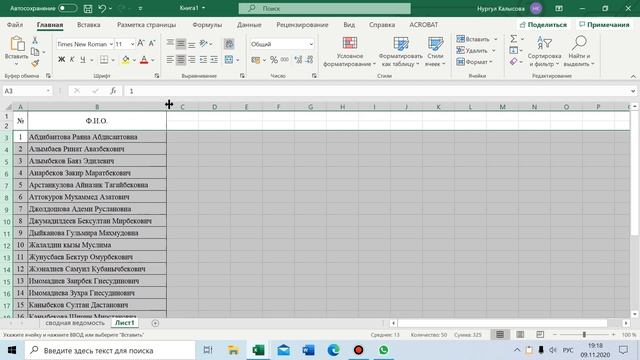Toggle bold formatting (Ж)
Screen dimensions: 640x360
click(x=61, y=60)
